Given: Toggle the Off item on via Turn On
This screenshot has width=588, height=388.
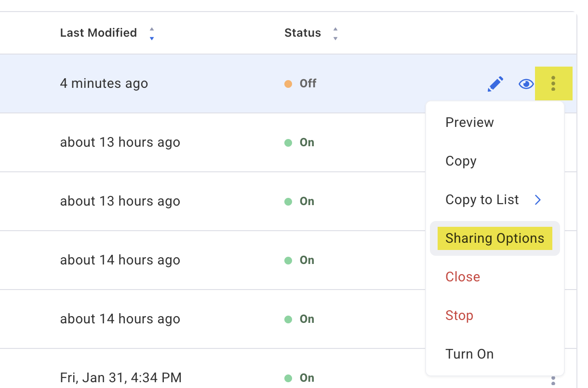Looking at the screenshot, I should pos(469,354).
